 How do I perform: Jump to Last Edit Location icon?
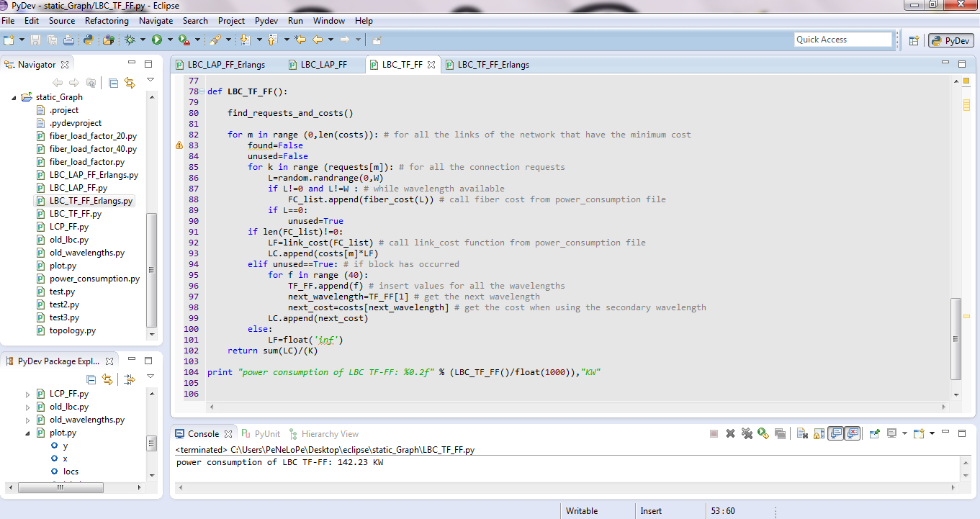click(x=300, y=40)
